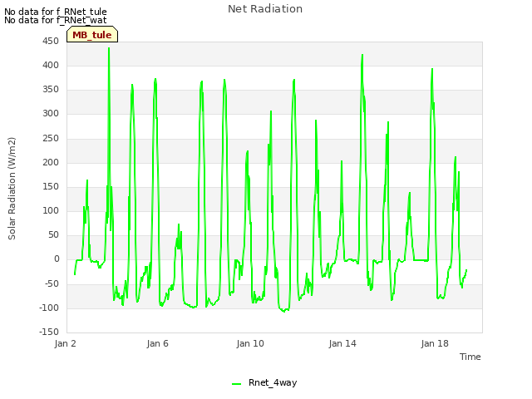The width and height of the screenshot is (532, 399).
Task: Click the 0 y-axis tick label
Action: 57,259
